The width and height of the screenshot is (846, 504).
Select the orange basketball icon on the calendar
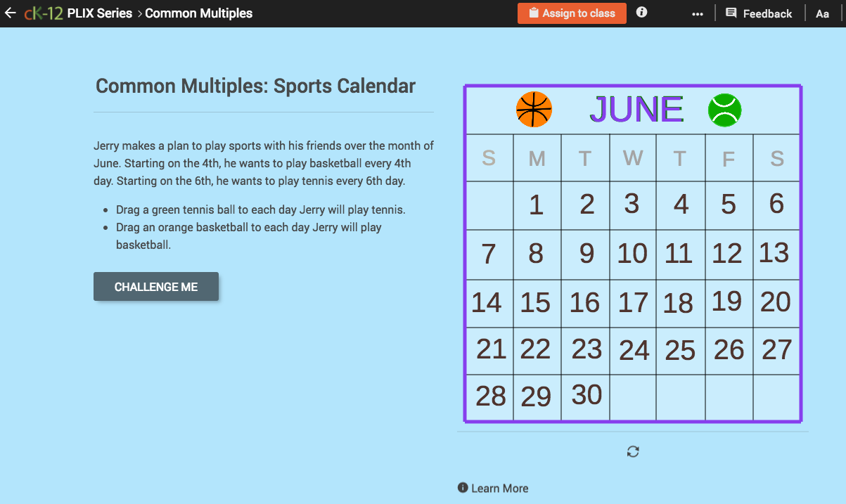tap(534, 109)
